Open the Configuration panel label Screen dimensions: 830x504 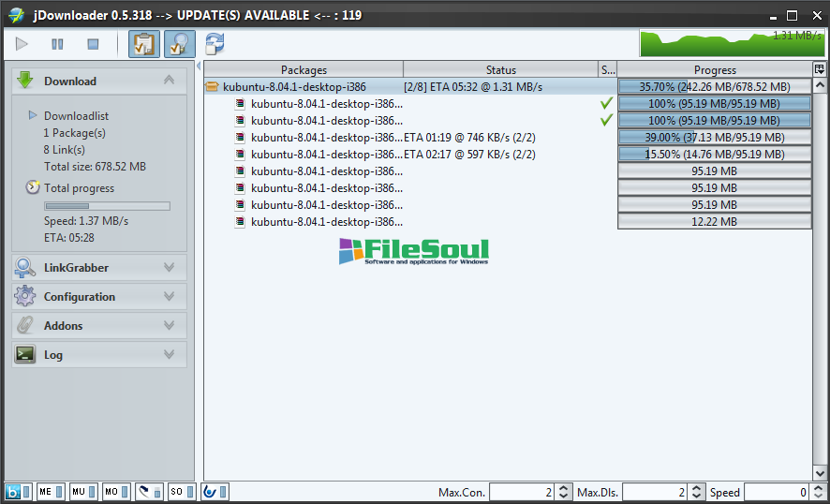coord(80,297)
